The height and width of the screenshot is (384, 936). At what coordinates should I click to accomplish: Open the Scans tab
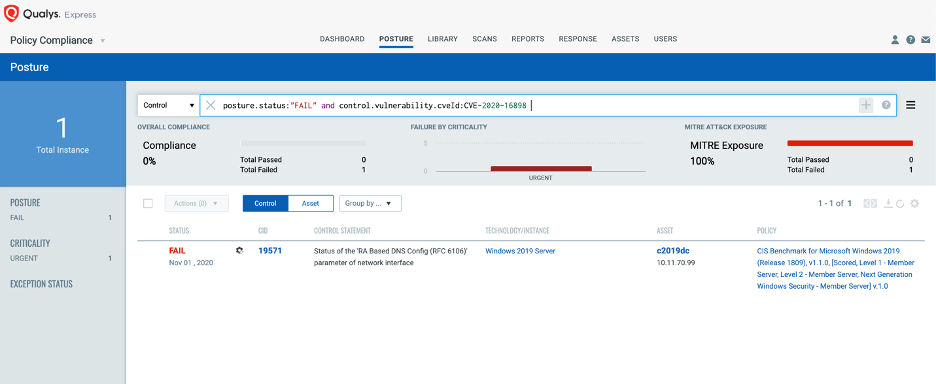(485, 39)
